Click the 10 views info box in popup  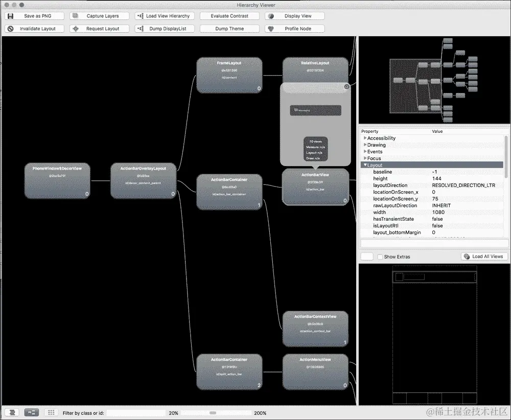(x=315, y=149)
